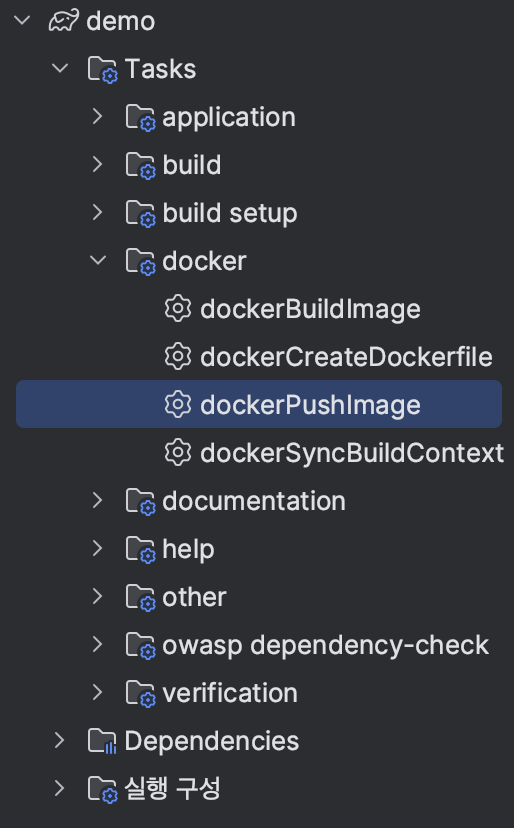Collapse the Tasks tree node
Screen dimensions: 514x828
[x=60, y=68]
